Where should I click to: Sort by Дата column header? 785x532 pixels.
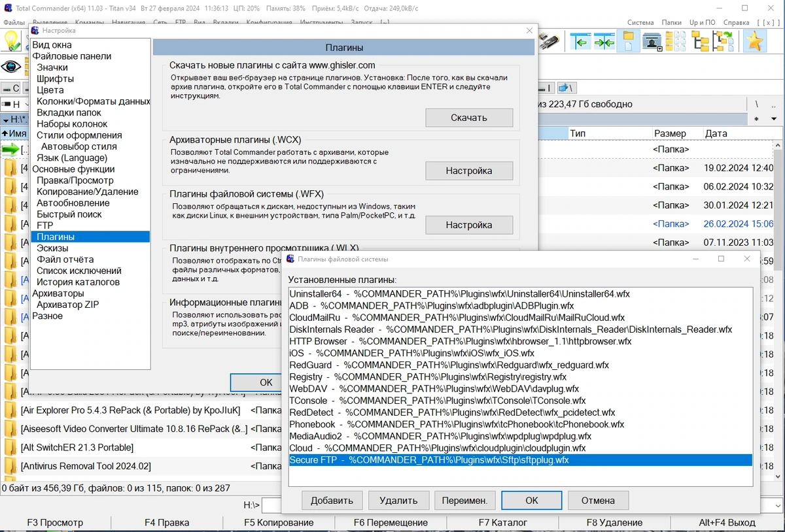pyautogui.click(x=743, y=133)
